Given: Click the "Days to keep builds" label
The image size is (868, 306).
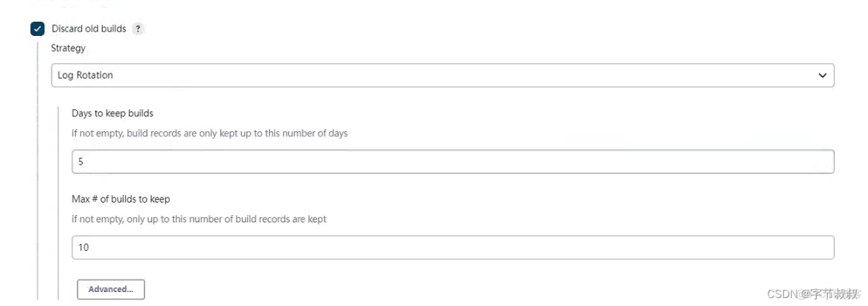Looking at the screenshot, I should pyautogui.click(x=112, y=114).
